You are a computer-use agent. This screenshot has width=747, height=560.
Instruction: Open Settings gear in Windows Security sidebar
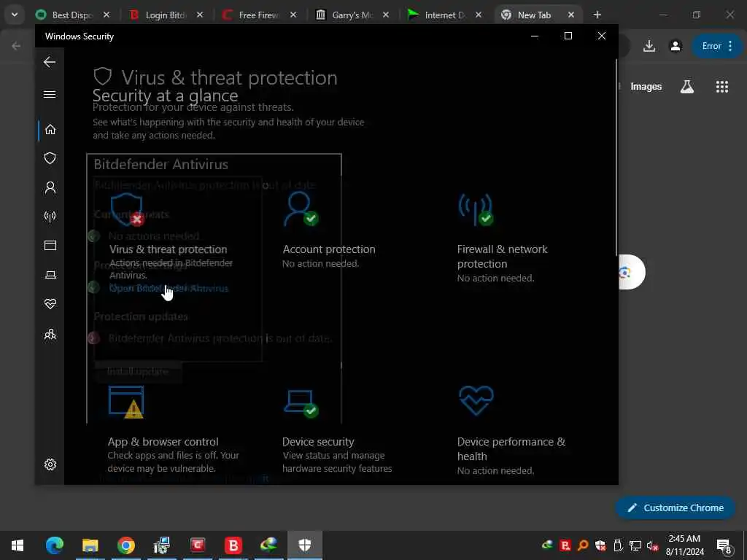click(50, 464)
